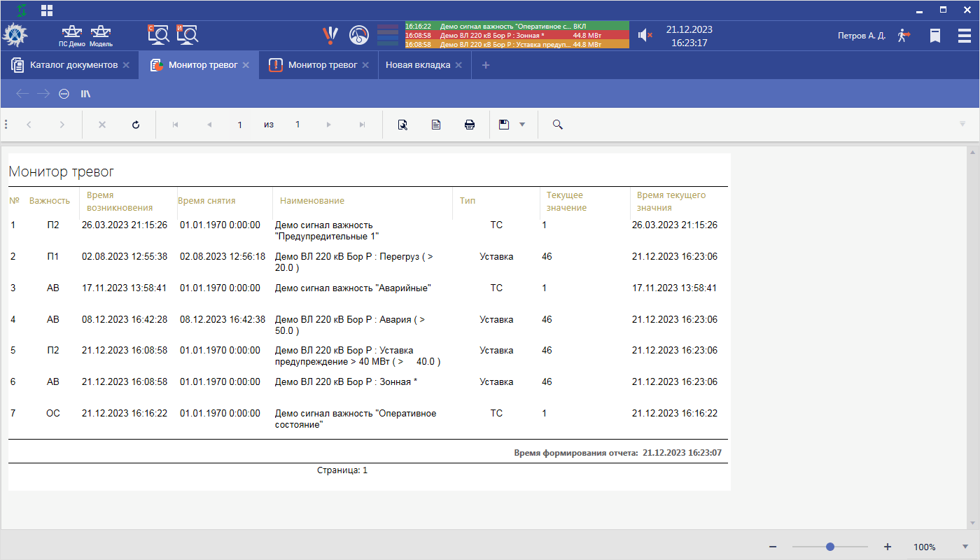Click the exclamation alarm icon in header

tap(330, 35)
